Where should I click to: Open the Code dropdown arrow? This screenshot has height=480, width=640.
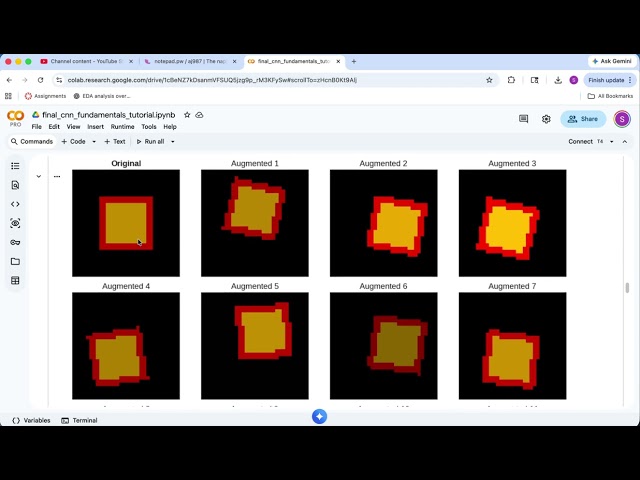click(x=94, y=142)
